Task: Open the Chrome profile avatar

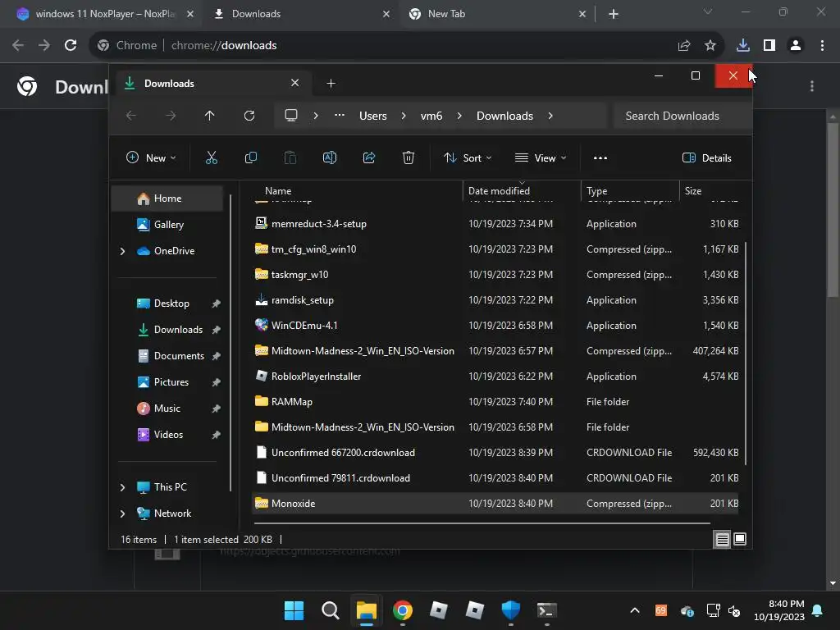Action: click(x=796, y=46)
